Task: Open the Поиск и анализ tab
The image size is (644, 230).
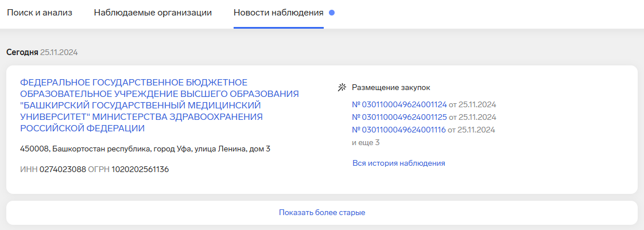Action: pos(39,13)
